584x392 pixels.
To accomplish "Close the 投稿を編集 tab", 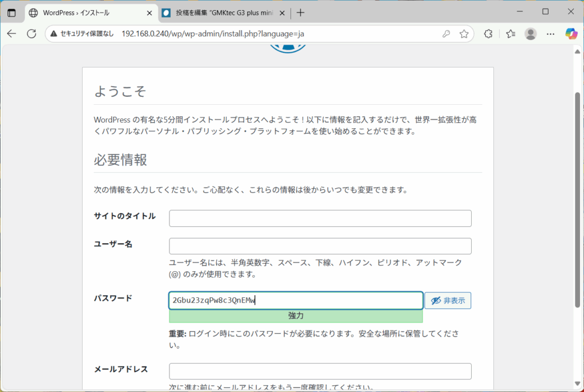I will 282,13.
